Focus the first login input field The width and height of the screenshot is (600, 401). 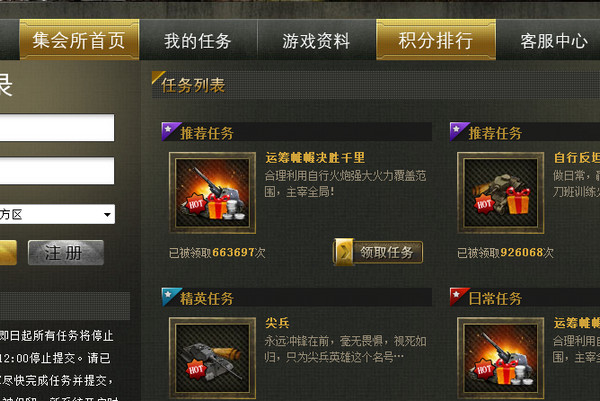(x=57, y=128)
